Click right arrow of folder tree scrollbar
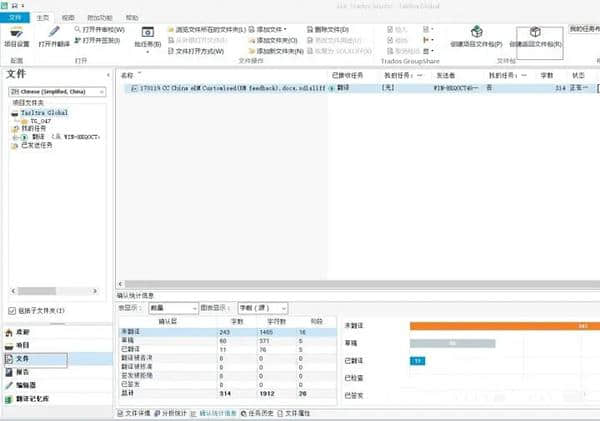600x421 pixels. pyautogui.click(x=95, y=291)
